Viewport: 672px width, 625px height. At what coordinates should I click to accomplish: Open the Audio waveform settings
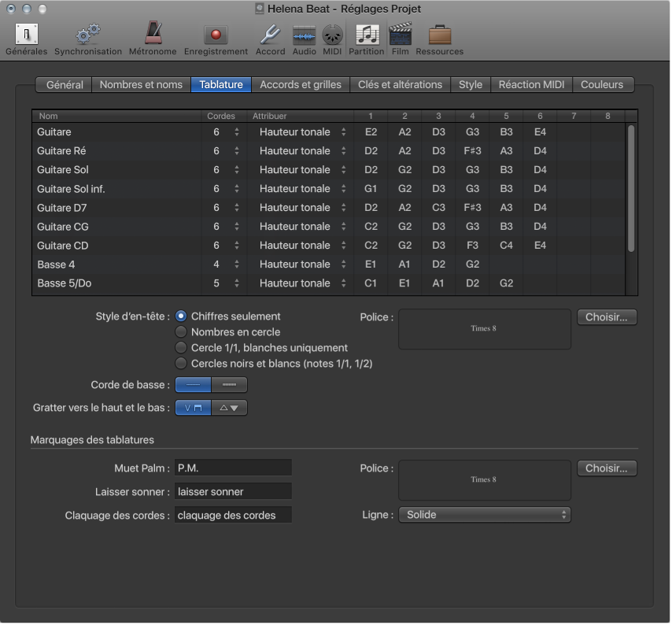tap(304, 39)
